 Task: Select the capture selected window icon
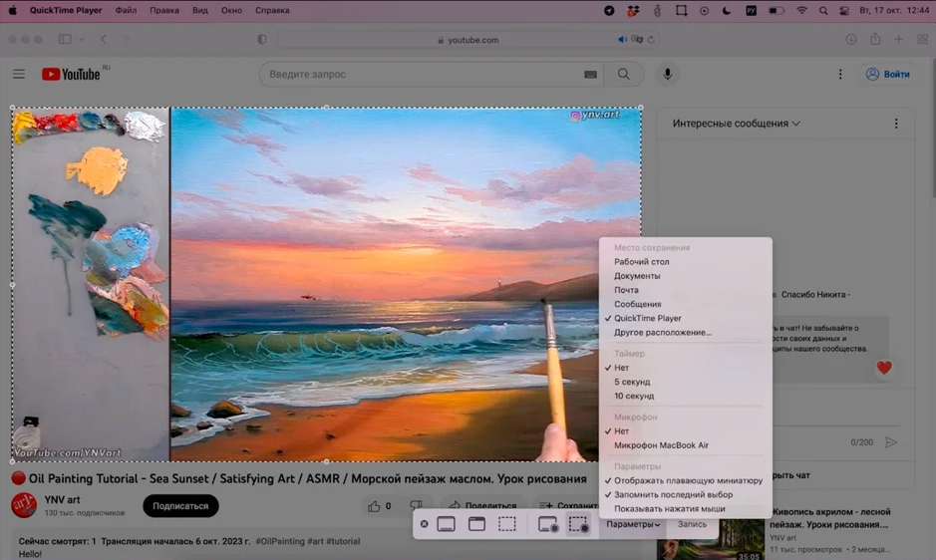pyautogui.click(x=476, y=524)
